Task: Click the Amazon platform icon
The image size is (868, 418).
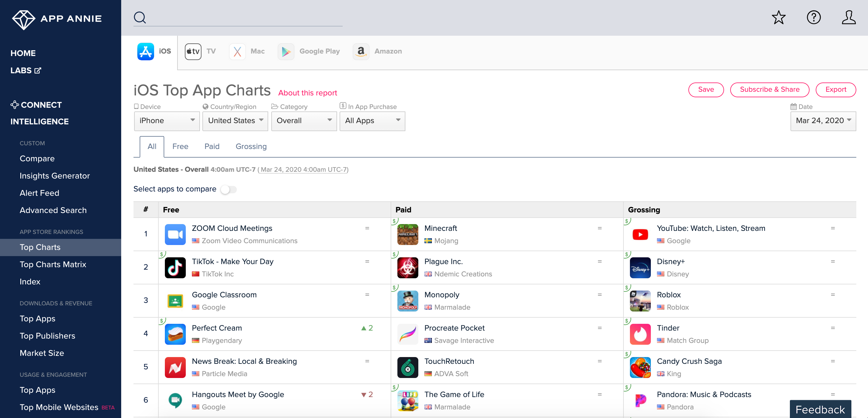Action: click(361, 50)
